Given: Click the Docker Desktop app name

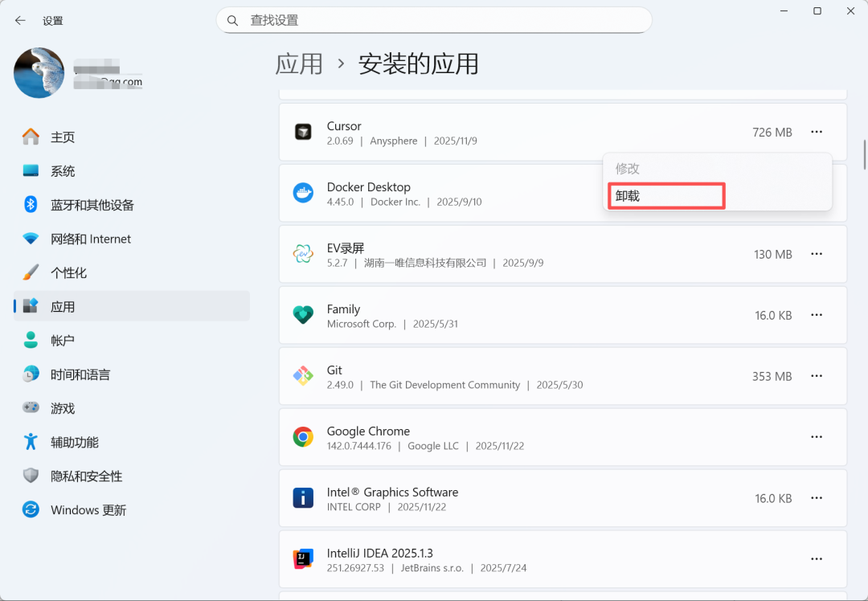Looking at the screenshot, I should (369, 187).
